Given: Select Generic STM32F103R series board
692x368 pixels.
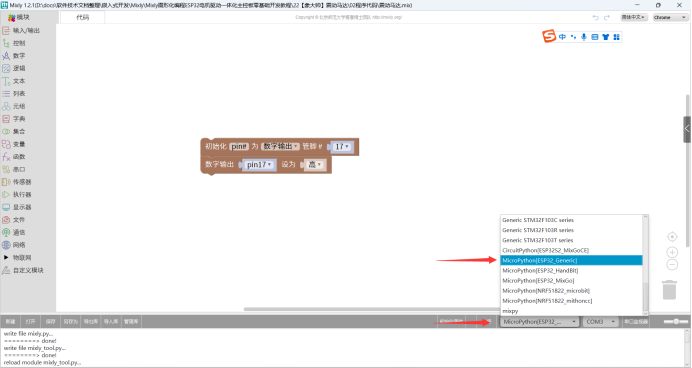Looking at the screenshot, I should pos(571,230).
